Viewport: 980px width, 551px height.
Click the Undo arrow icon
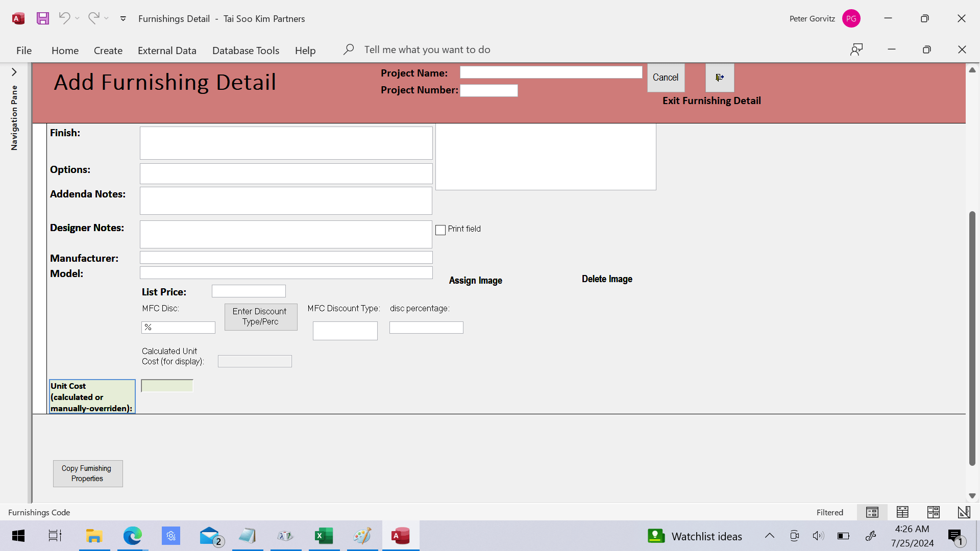(64, 18)
